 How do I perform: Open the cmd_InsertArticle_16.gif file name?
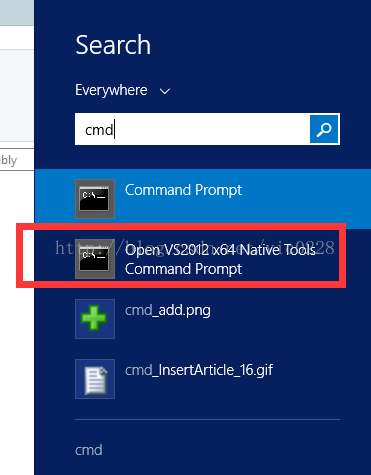(199, 370)
